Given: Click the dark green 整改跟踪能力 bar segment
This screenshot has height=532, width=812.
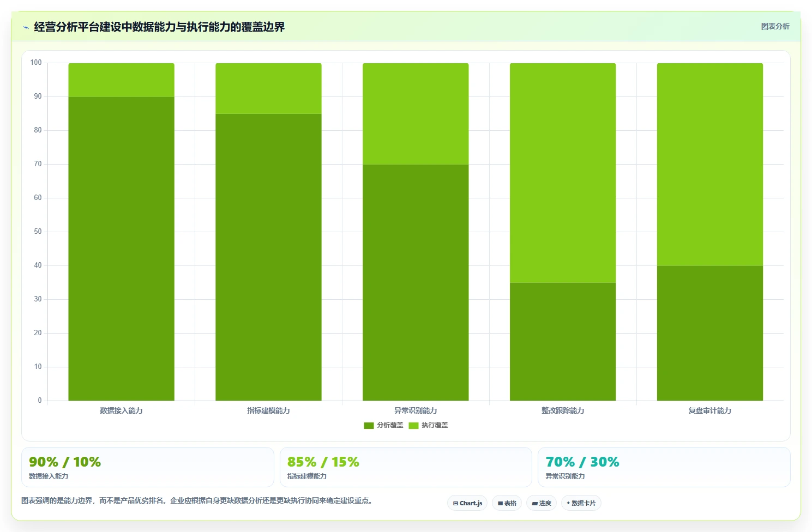Looking at the screenshot, I should click(x=563, y=342).
